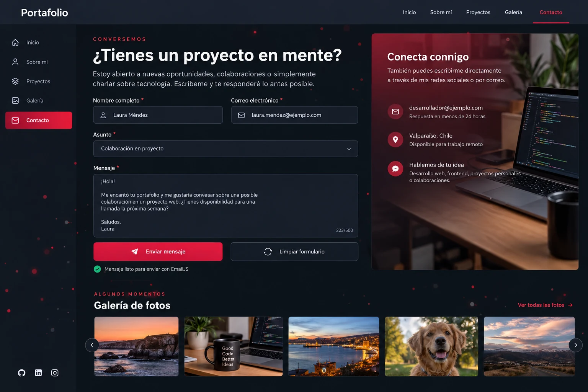This screenshot has width=588, height=392.
Task: Show next gallery photos with right arrow
Action: 575,345
